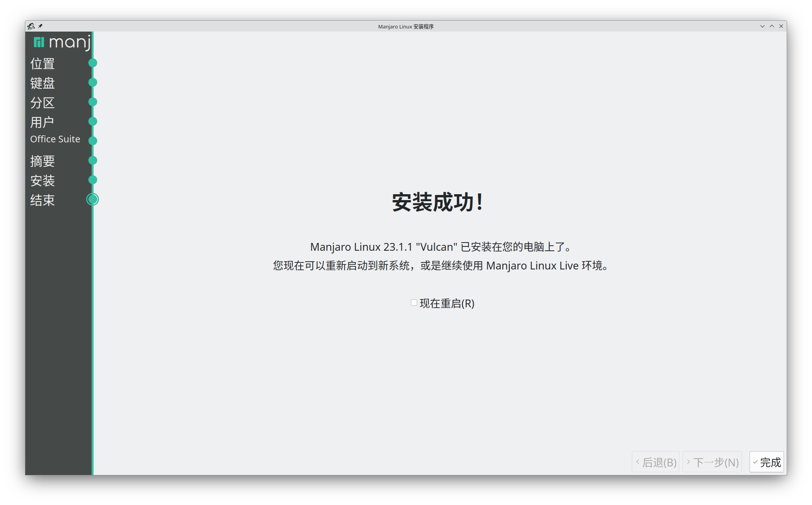
Task: Click the 下一步(N) button
Action: click(712, 462)
